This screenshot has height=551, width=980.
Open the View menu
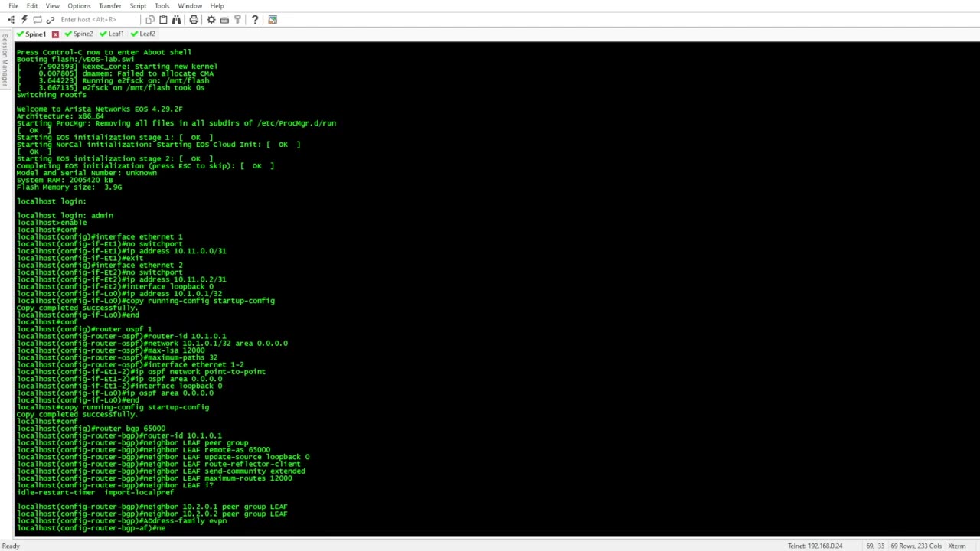coord(52,5)
